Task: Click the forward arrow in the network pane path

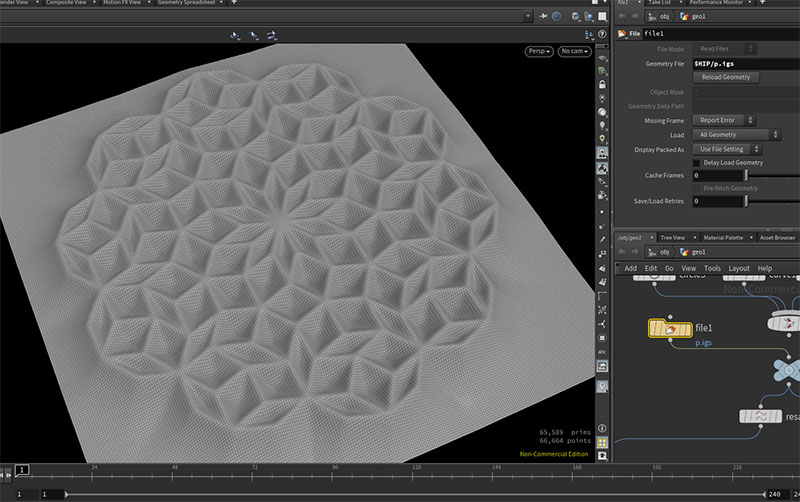Action: point(635,252)
